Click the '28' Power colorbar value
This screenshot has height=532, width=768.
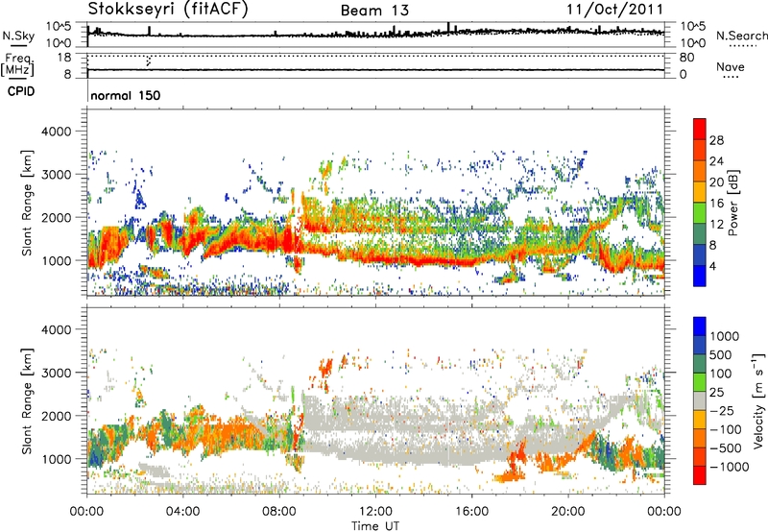click(716, 140)
